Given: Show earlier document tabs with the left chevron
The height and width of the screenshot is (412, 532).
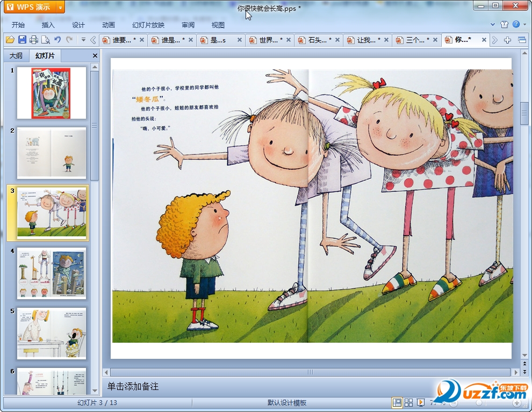Looking at the screenshot, I should [93, 40].
